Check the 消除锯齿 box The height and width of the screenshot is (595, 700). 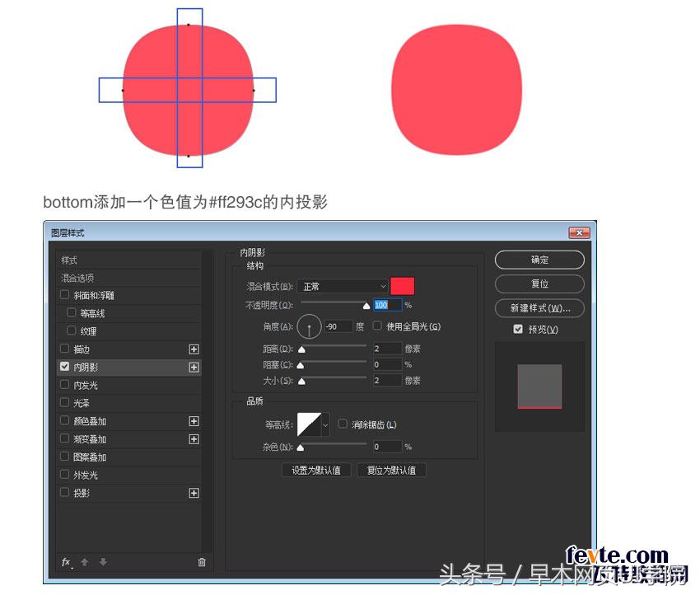point(343,424)
